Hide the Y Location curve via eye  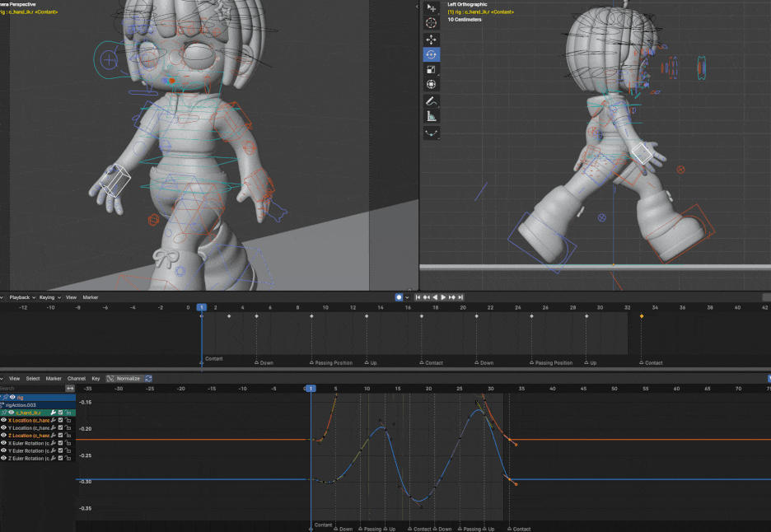[x=3, y=427]
